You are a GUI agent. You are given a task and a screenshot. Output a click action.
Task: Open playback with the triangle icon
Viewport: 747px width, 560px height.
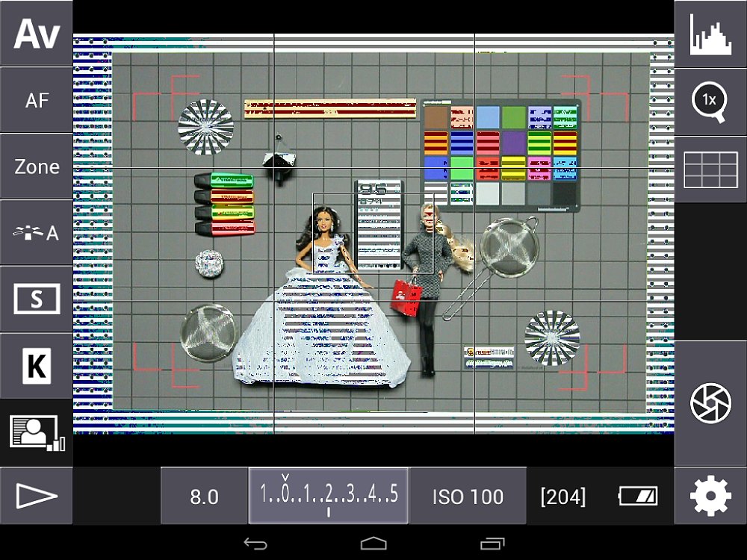(x=36, y=496)
